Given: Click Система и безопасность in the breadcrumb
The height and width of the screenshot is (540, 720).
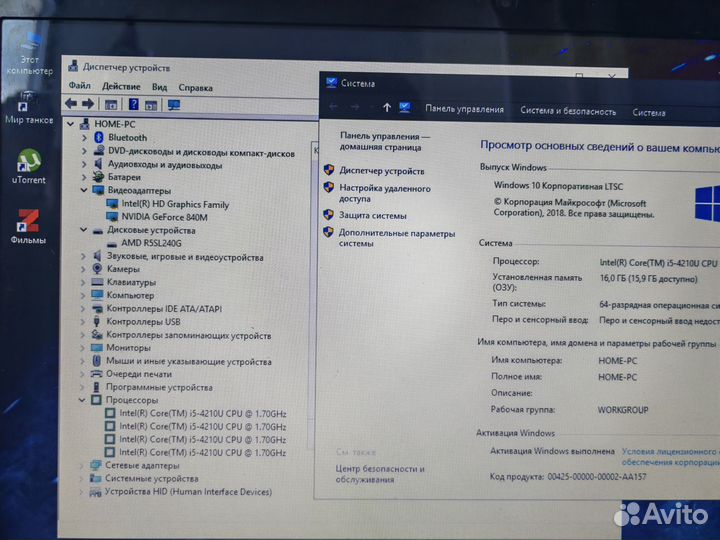Looking at the screenshot, I should coord(568,111).
